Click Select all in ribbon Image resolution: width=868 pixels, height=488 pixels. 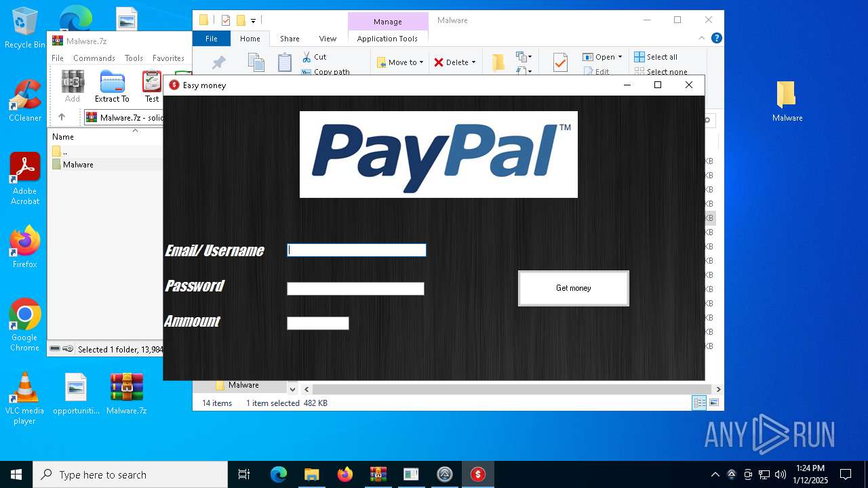tap(656, 57)
